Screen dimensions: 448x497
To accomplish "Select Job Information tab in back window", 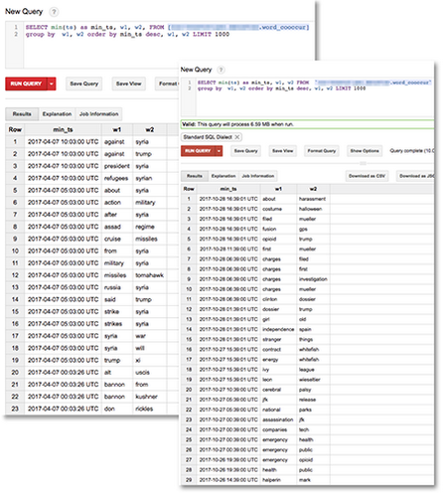I will pyautogui.click(x=99, y=114).
